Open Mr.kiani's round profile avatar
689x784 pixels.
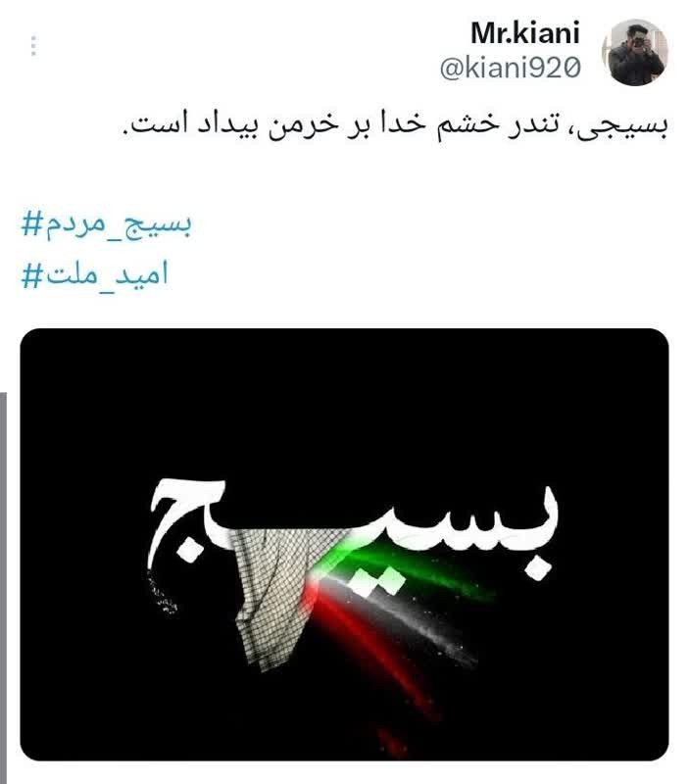[634, 52]
